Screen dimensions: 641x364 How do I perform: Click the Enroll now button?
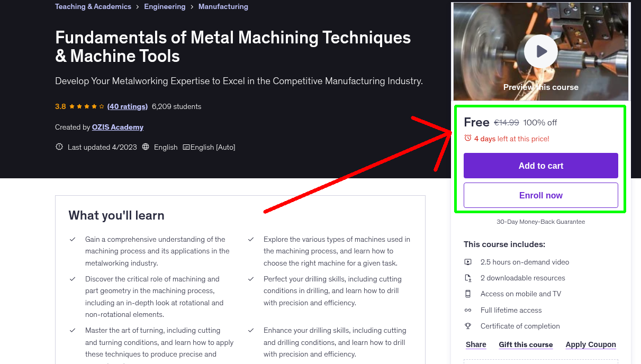[x=540, y=195]
